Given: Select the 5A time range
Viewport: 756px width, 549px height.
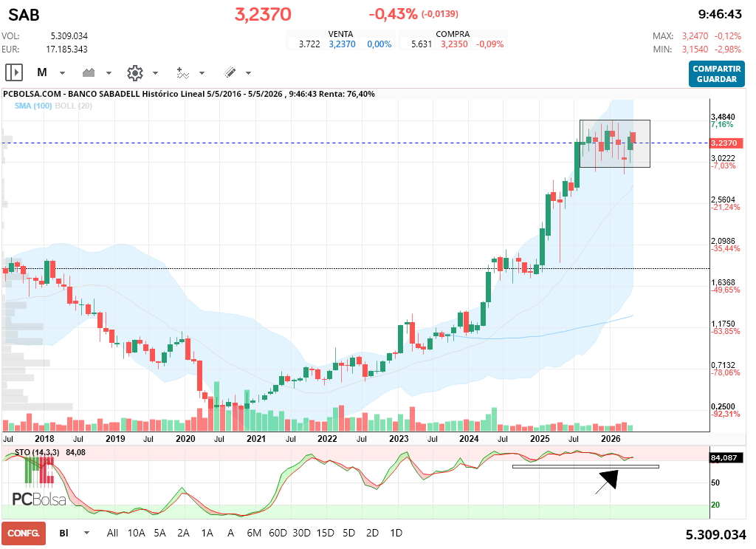Looking at the screenshot, I should pos(159,533).
